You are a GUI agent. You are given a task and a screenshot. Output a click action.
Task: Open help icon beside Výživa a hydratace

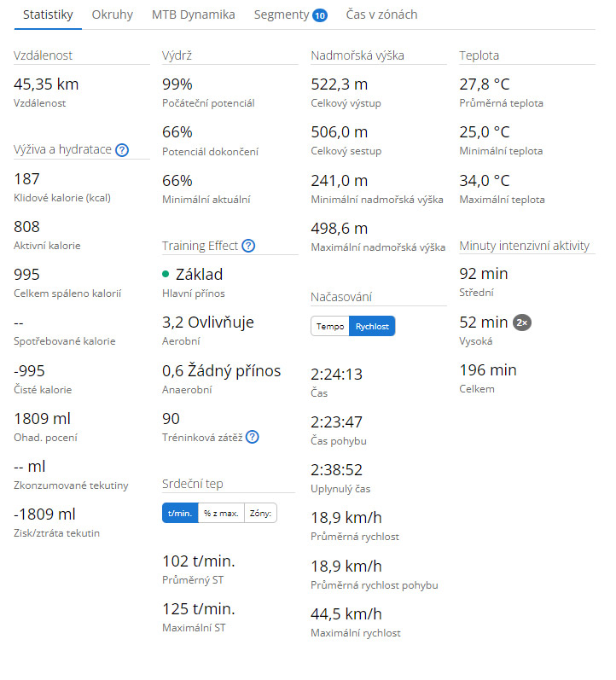click(122, 150)
